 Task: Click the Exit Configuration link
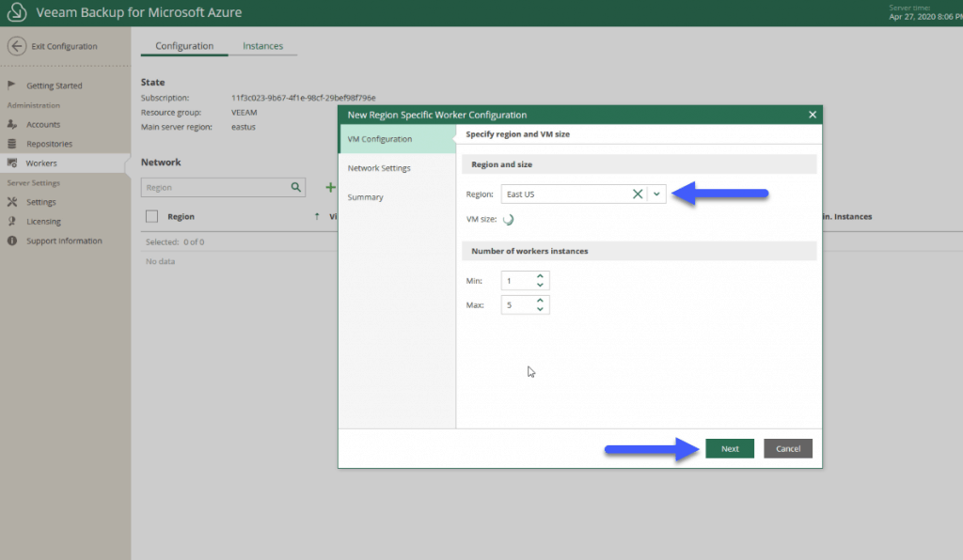click(65, 46)
